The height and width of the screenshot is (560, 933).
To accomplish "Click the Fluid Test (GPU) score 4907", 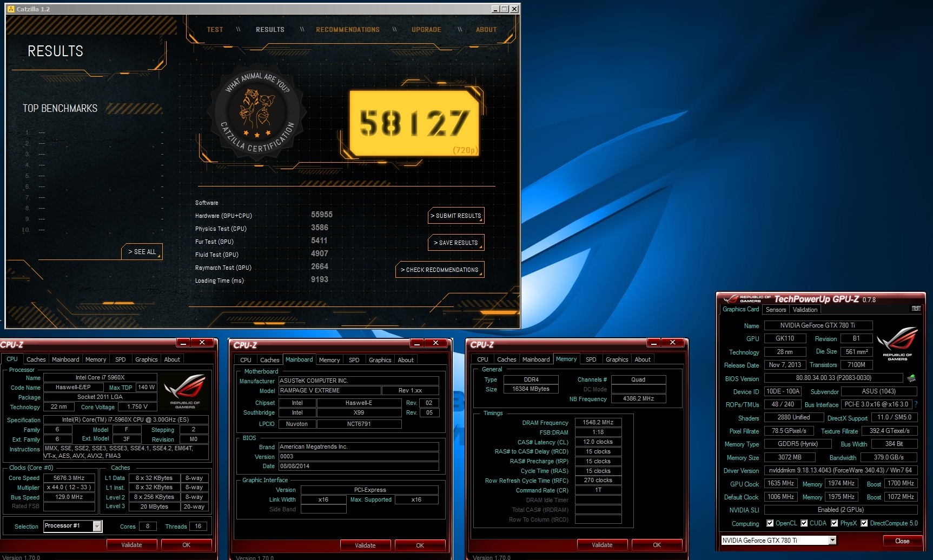I will click(x=320, y=254).
